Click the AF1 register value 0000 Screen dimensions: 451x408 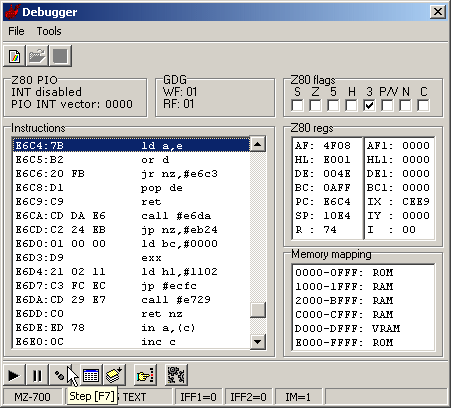click(x=416, y=146)
